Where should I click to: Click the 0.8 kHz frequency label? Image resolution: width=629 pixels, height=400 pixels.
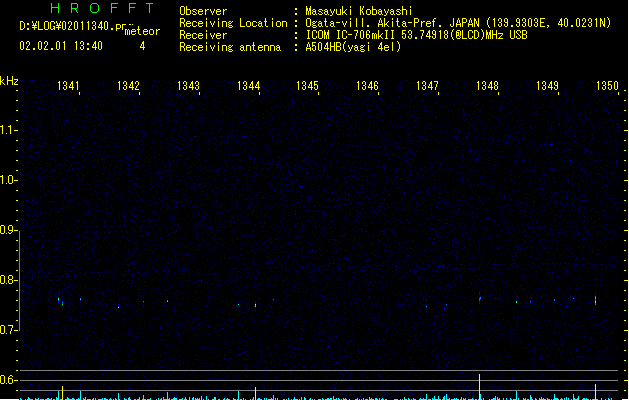tap(7, 280)
